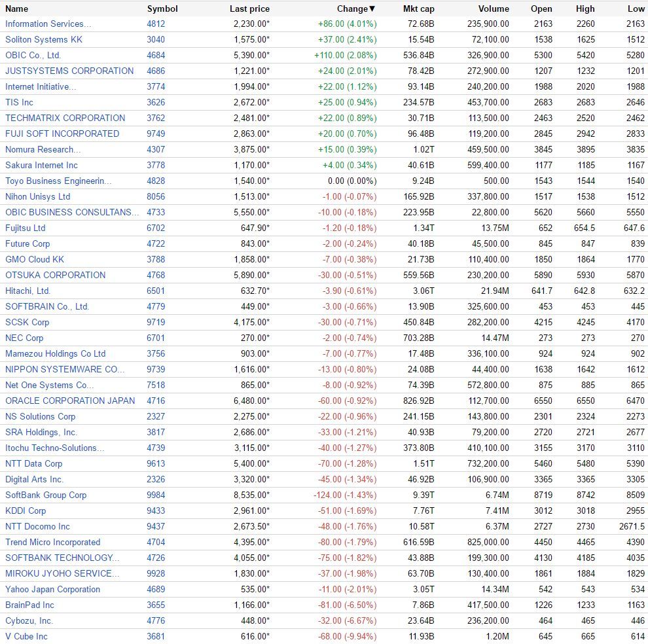Open the SCSK Corp link
The image size is (648, 644).
click(27, 323)
